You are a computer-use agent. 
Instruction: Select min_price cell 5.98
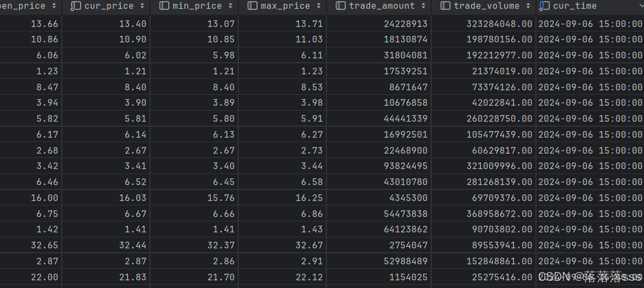[x=224, y=56]
